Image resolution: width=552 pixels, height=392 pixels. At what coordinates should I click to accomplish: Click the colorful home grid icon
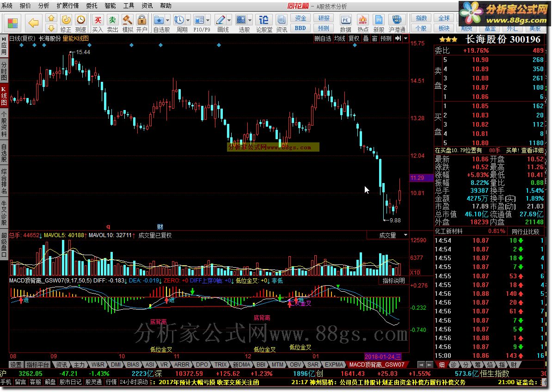pyautogui.click(x=12, y=23)
